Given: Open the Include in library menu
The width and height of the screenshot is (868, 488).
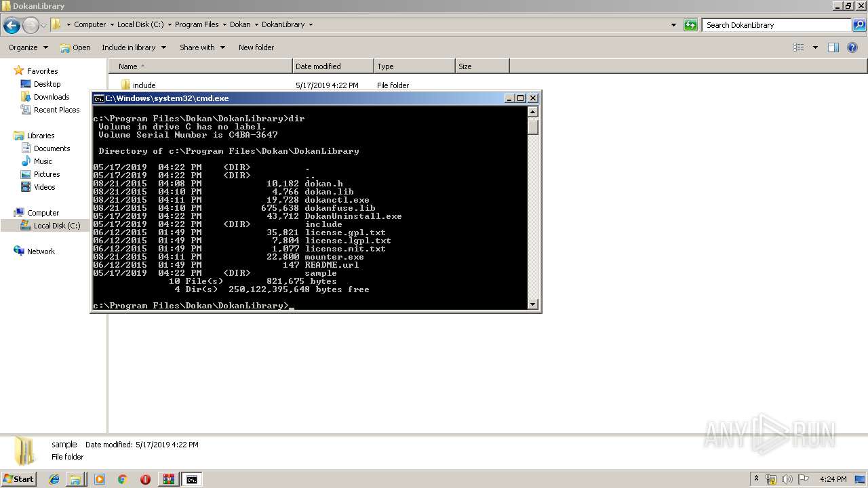Looking at the screenshot, I should pos(134,47).
